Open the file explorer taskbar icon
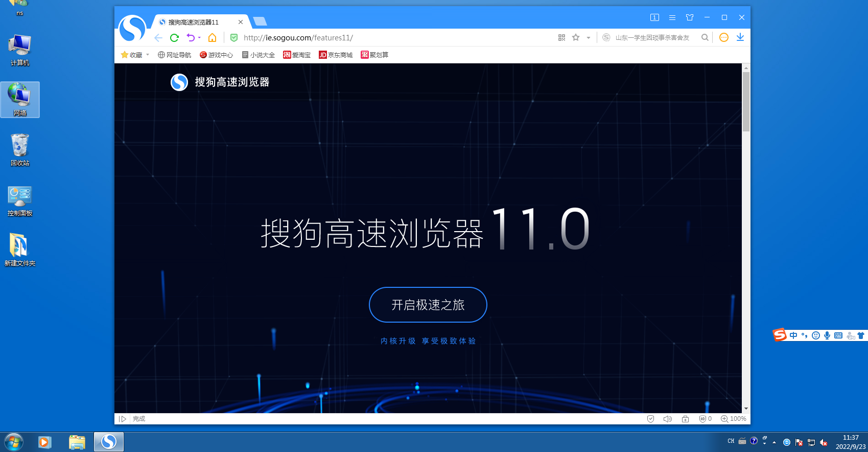868x452 pixels. (x=77, y=442)
